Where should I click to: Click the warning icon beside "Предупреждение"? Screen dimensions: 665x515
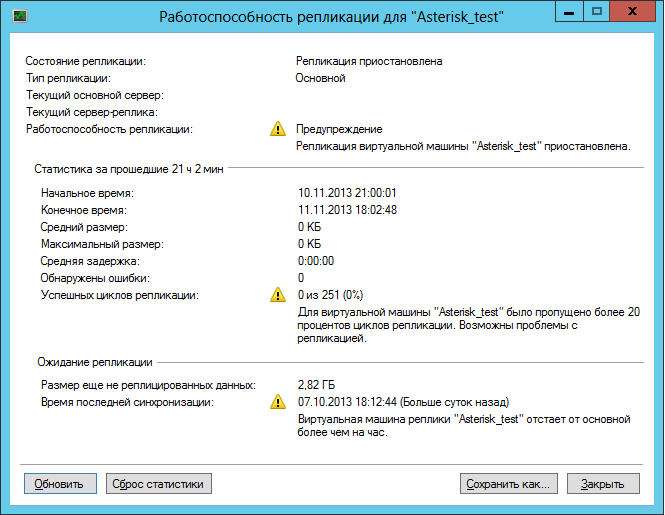pos(277,129)
